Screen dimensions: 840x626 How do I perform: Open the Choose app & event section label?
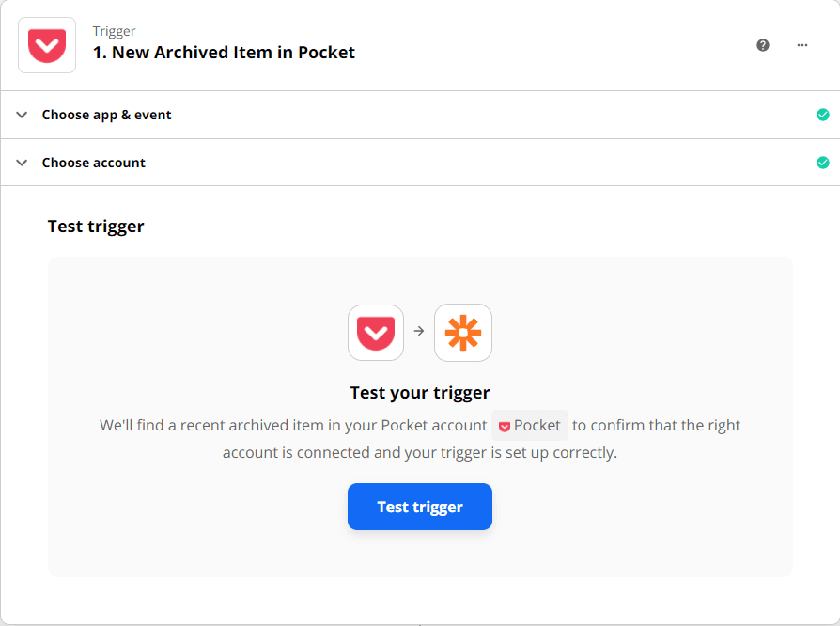coord(106,115)
